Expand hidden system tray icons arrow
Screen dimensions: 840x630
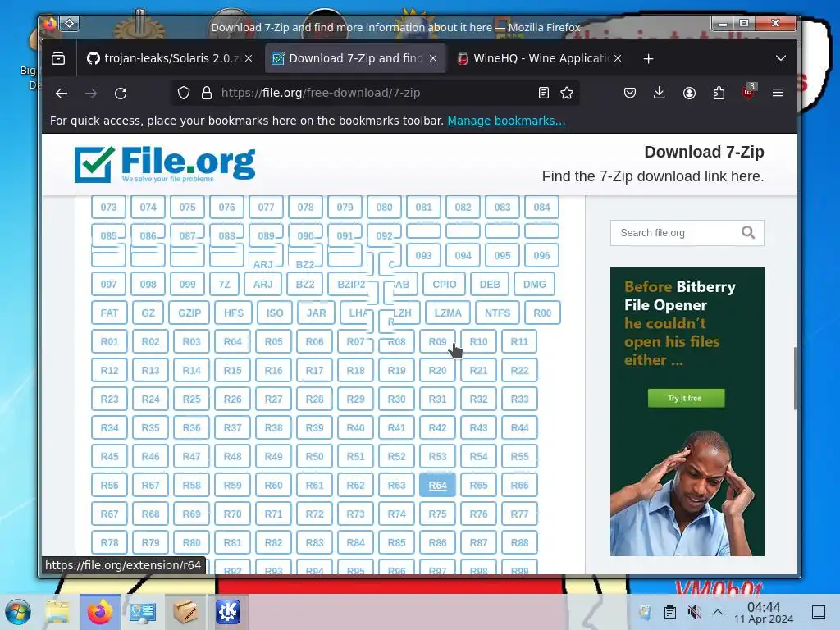718,612
